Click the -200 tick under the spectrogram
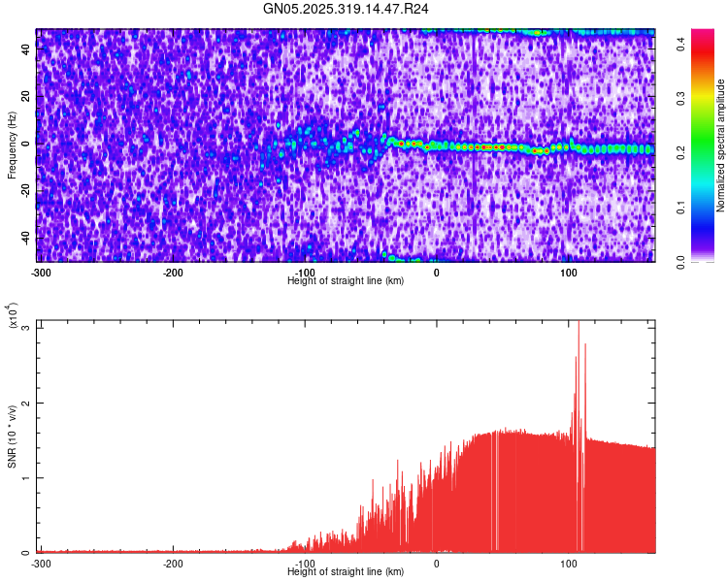The width and height of the screenshot is (728, 582). (173, 272)
